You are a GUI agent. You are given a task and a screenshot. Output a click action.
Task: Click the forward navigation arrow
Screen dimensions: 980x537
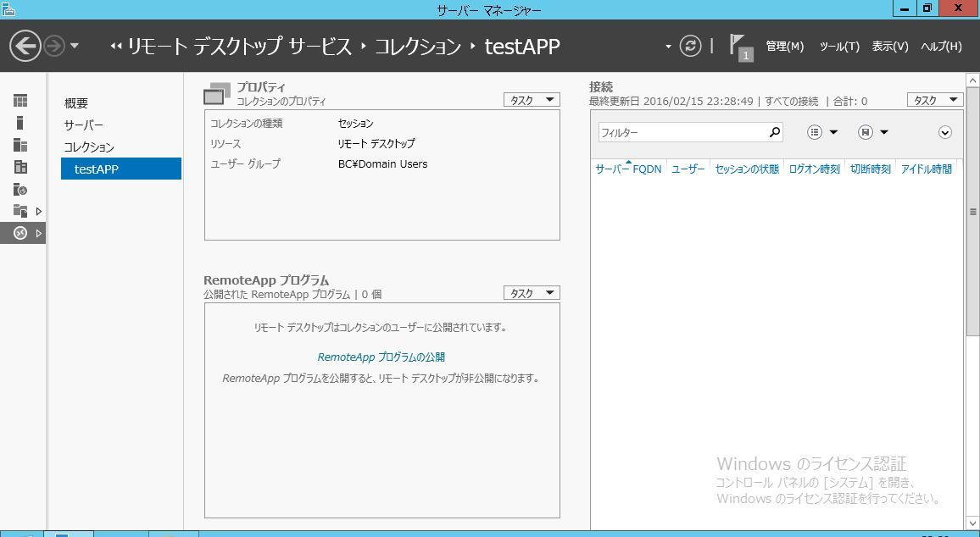coord(54,47)
